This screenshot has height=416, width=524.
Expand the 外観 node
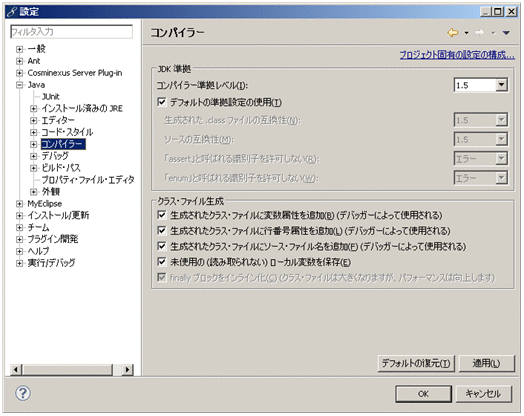[x=33, y=191]
